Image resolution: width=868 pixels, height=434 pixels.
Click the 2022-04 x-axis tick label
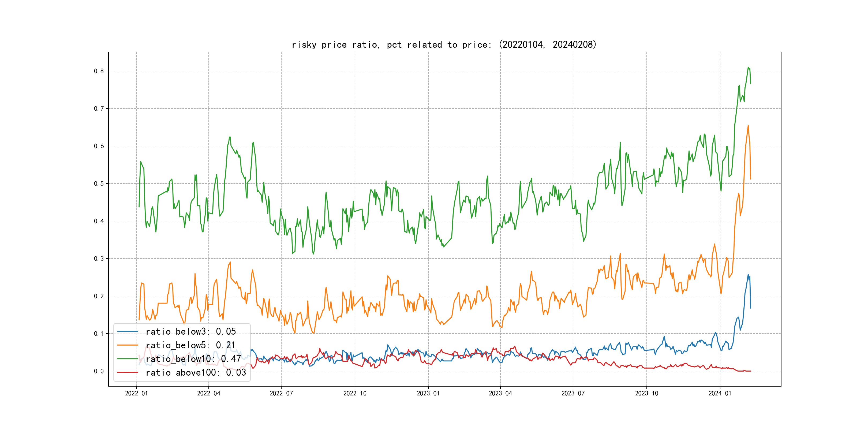[209, 394]
